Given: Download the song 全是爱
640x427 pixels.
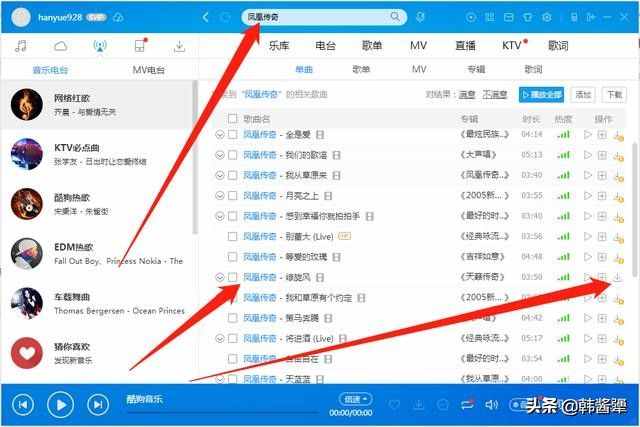Looking at the screenshot, I should click(618, 134).
